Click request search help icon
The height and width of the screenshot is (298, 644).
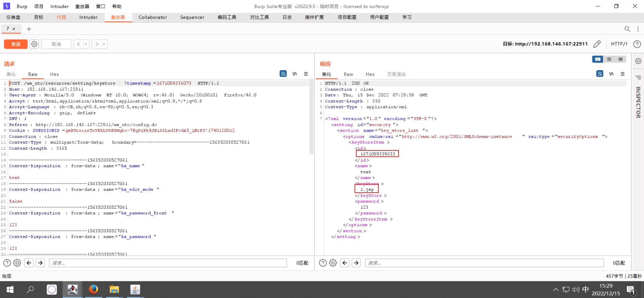7,263
